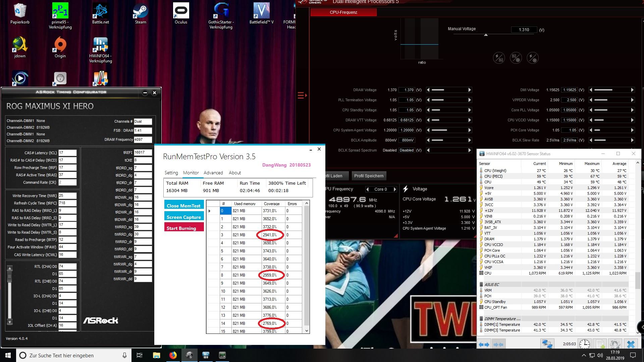Open the volume icon in system tray
The width and height of the screenshot is (644, 362).
tap(600, 355)
